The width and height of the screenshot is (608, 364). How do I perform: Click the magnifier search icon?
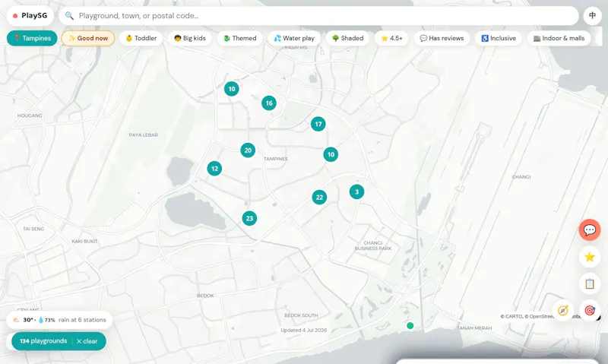click(69, 16)
